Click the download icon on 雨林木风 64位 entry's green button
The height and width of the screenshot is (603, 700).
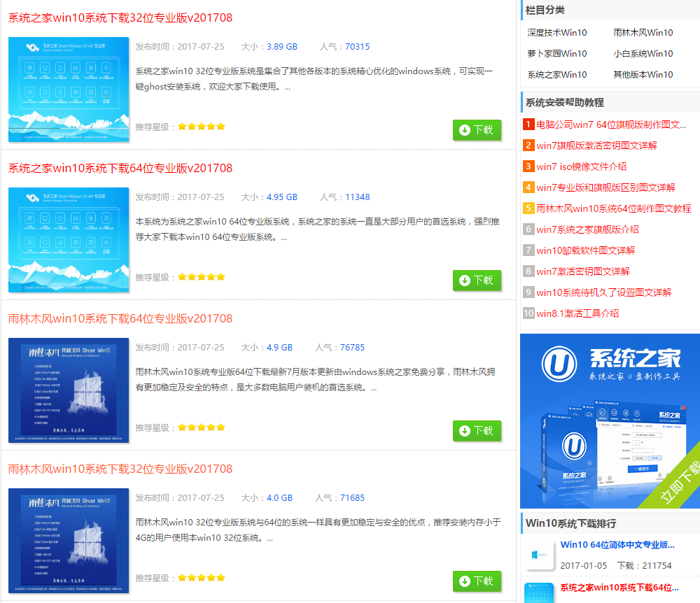(464, 431)
